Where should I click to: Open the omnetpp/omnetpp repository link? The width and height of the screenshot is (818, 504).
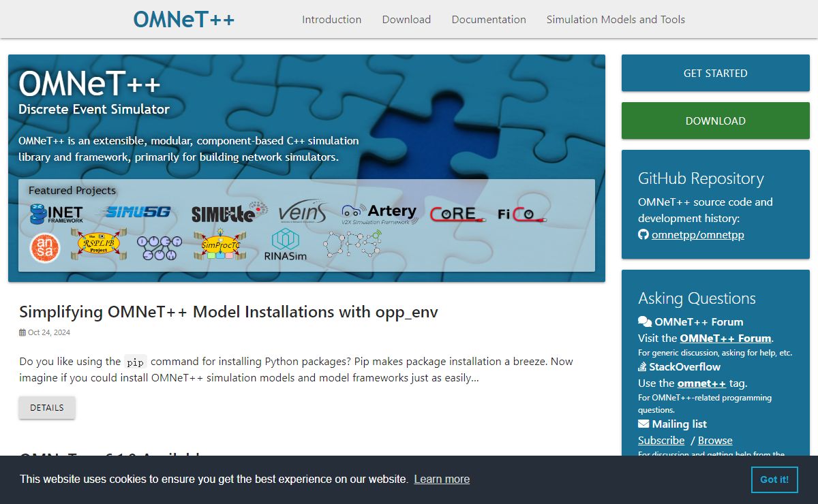coord(698,235)
